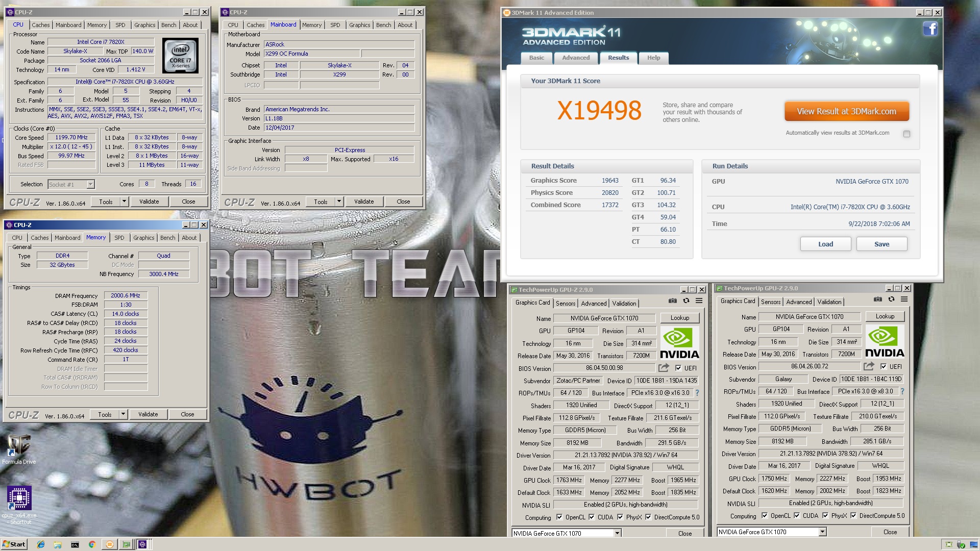Click NVIDIA logo in Zotac GPU-Z window

[679, 343]
